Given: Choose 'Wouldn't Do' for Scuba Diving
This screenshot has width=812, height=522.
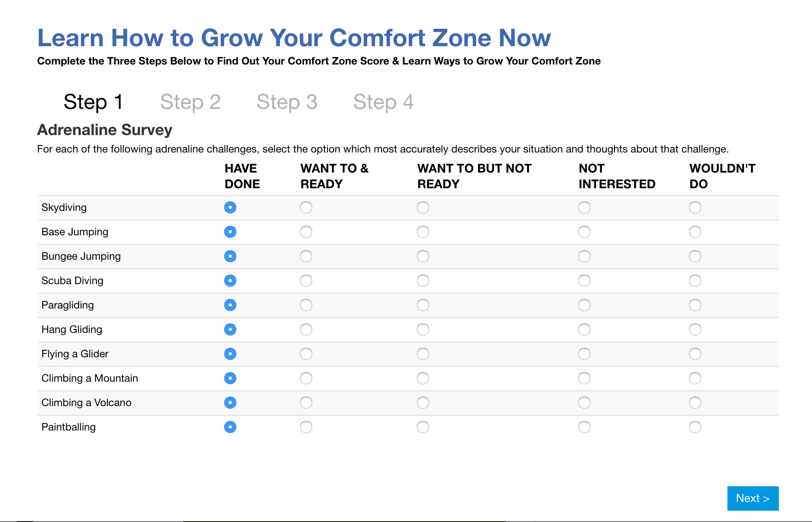Looking at the screenshot, I should pyautogui.click(x=695, y=281).
